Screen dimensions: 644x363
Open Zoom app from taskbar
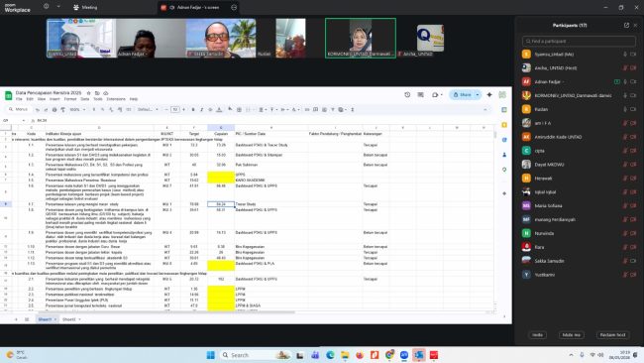(404, 355)
